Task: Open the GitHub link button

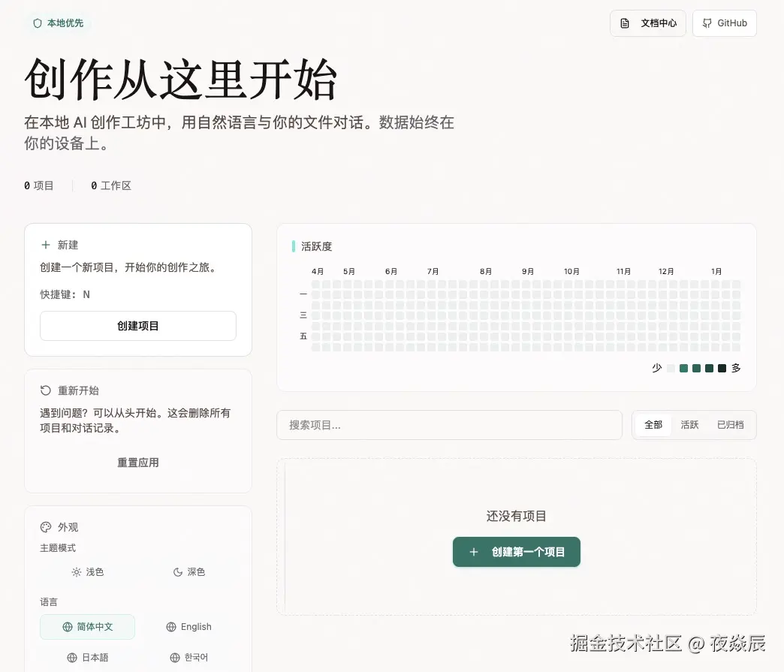Action: [x=725, y=23]
